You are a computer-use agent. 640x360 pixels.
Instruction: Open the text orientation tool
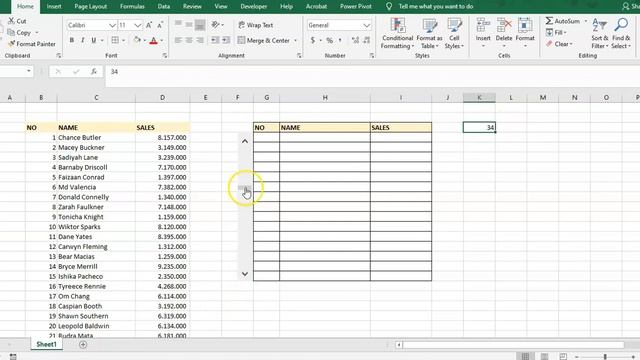(x=216, y=25)
